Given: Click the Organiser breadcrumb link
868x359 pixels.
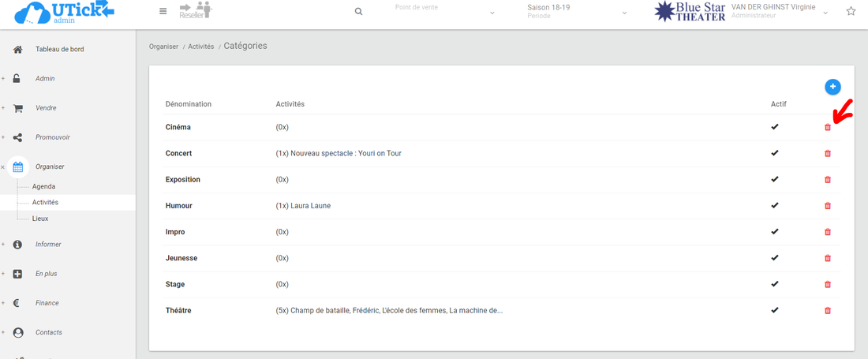Looking at the screenshot, I should pyautogui.click(x=163, y=47).
